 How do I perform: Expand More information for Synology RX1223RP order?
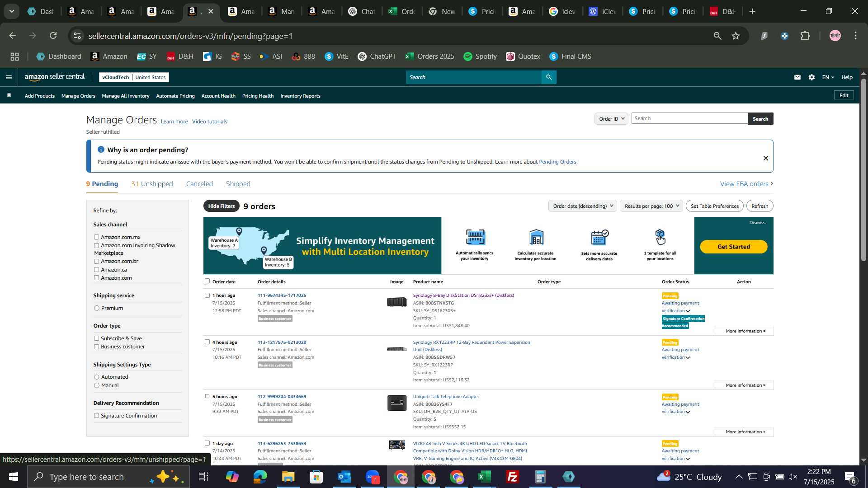point(744,385)
